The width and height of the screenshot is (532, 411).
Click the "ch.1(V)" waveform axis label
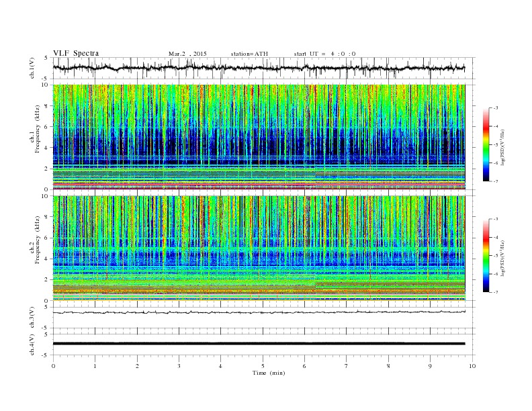click(x=32, y=68)
